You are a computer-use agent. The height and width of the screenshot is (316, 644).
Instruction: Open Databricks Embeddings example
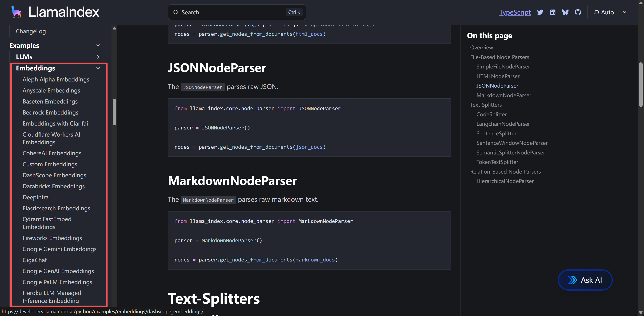click(x=53, y=186)
